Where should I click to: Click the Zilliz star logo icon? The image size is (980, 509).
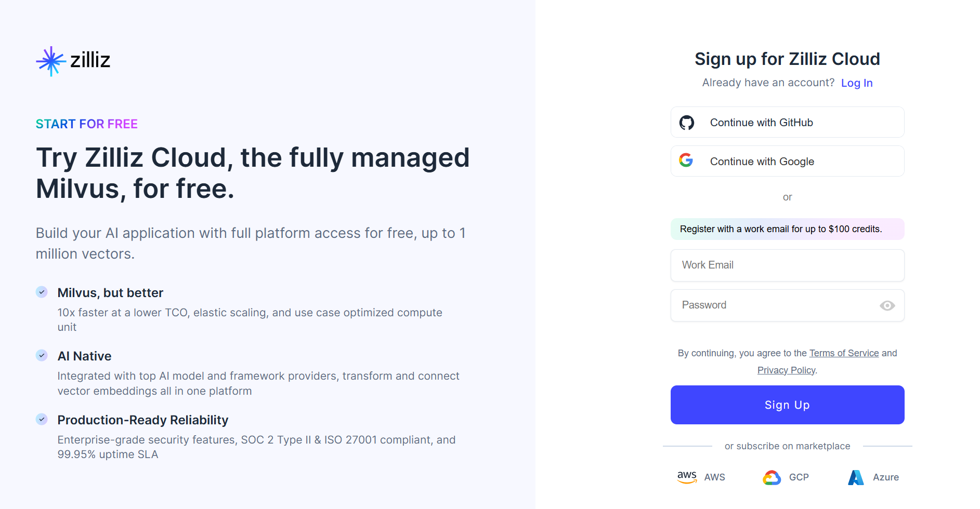(x=51, y=61)
